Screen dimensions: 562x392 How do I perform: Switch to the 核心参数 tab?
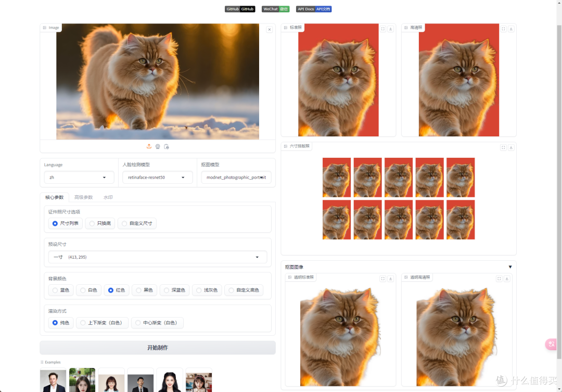pos(55,197)
